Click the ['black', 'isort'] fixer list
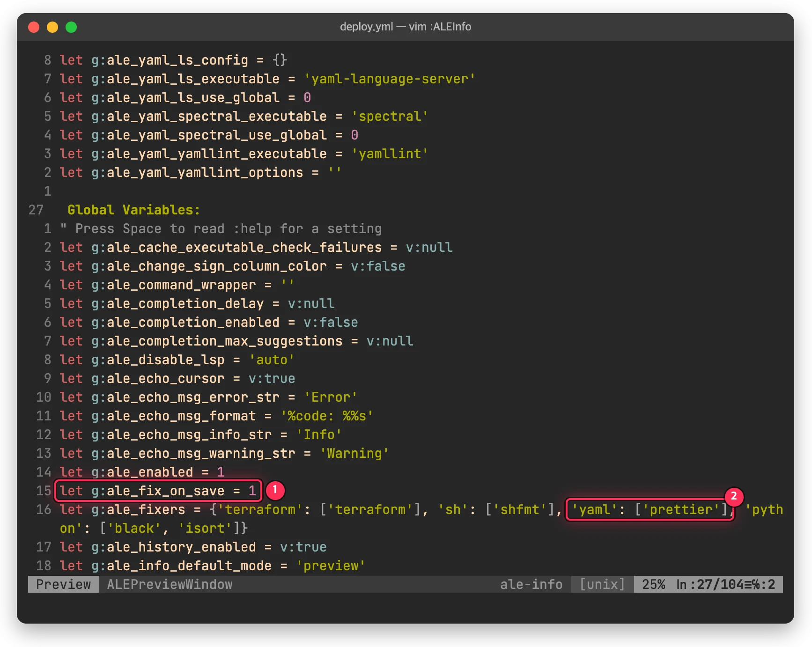The image size is (812, 647). click(170, 528)
